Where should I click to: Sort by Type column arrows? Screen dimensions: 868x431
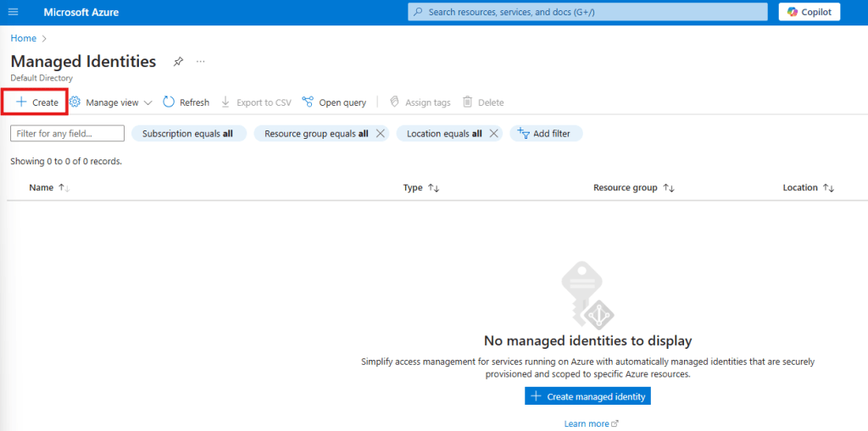(433, 188)
